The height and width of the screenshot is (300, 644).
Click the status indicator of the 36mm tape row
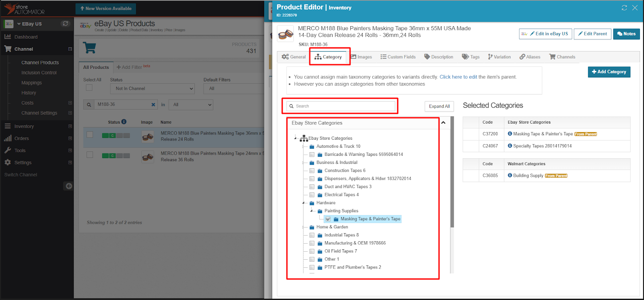click(116, 136)
